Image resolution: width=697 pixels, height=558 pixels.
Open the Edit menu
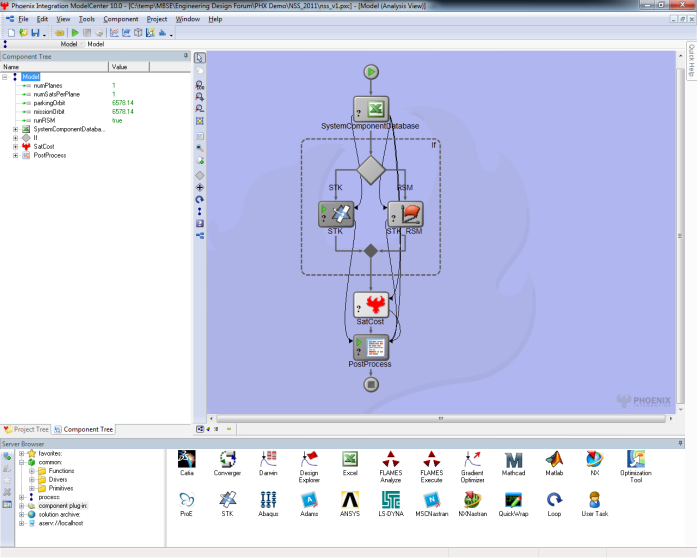pyautogui.click(x=42, y=19)
